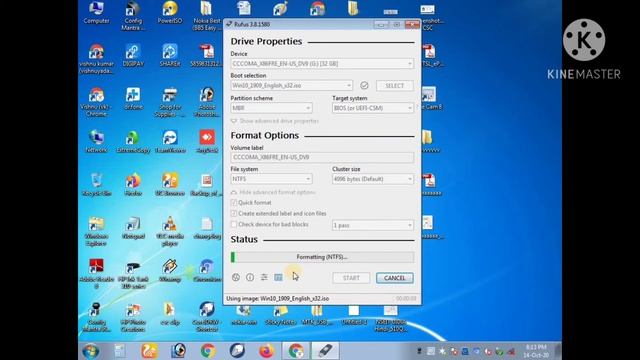Enable Check device for bad blocks

pos(233,224)
